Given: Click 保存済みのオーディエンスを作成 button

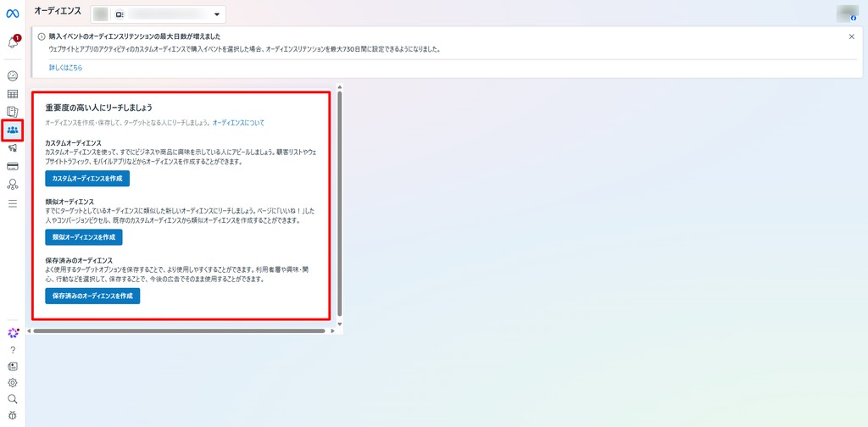Looking at the screenshot, I should (92, 296).
